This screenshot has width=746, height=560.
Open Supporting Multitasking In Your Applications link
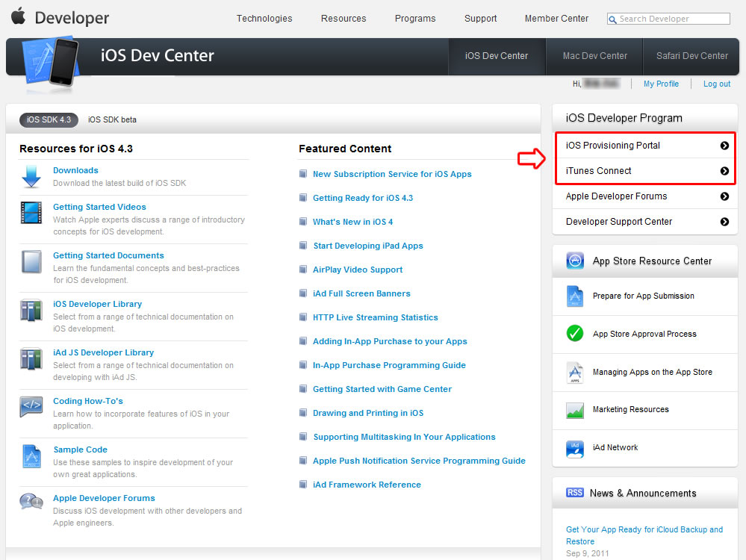pyautogui.click(x=404, y=437)
